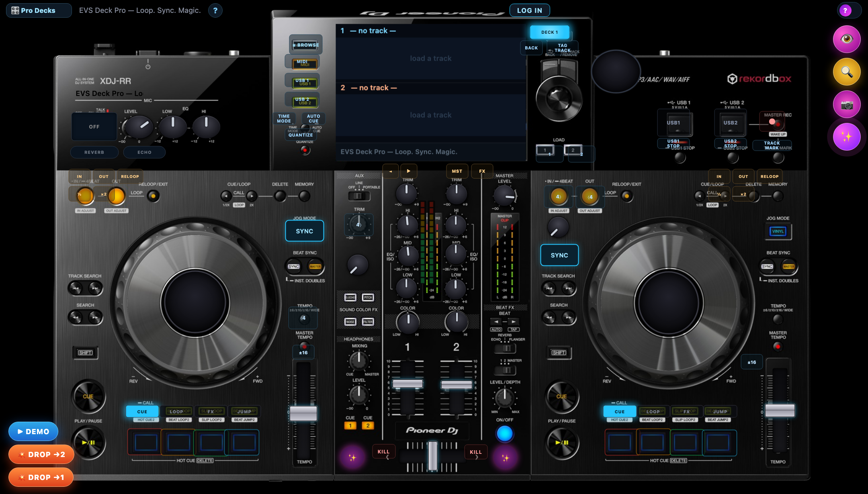Toggle headphone CUE 1 button
868x494 pixels.
350,426
